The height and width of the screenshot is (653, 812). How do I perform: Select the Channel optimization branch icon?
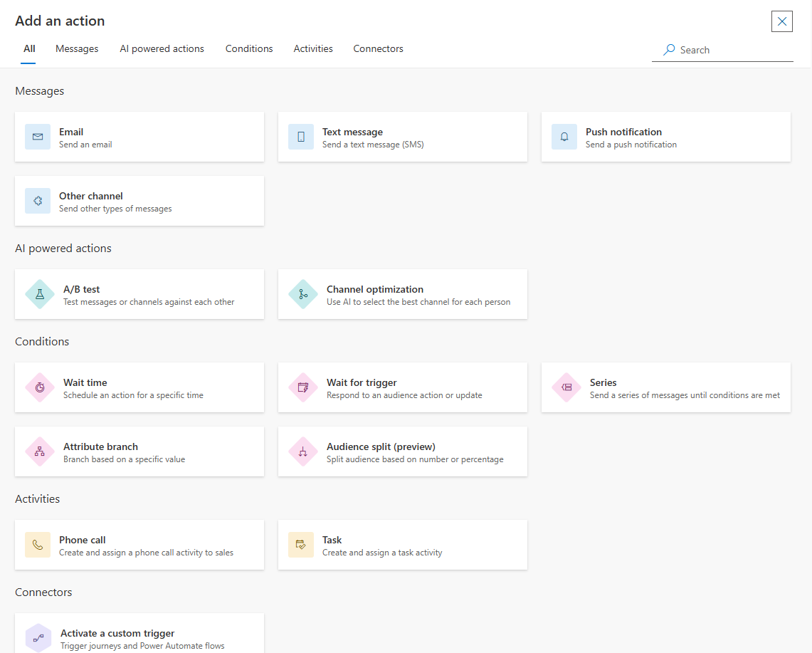(x=303, y=294)
